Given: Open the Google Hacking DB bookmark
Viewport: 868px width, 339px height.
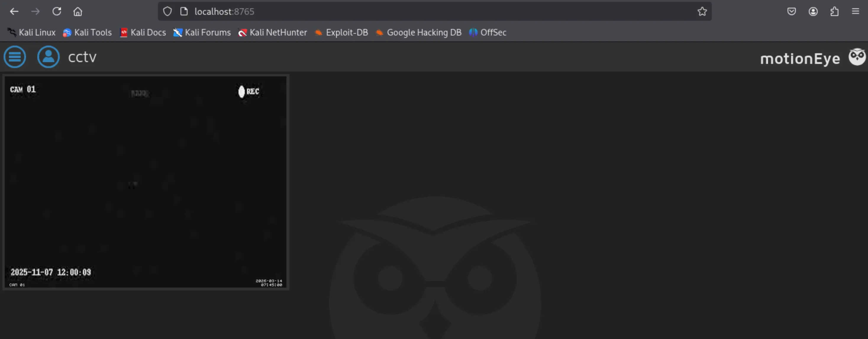Looking at the screenshot, I should pyautogui.click(x=419, y=32).
